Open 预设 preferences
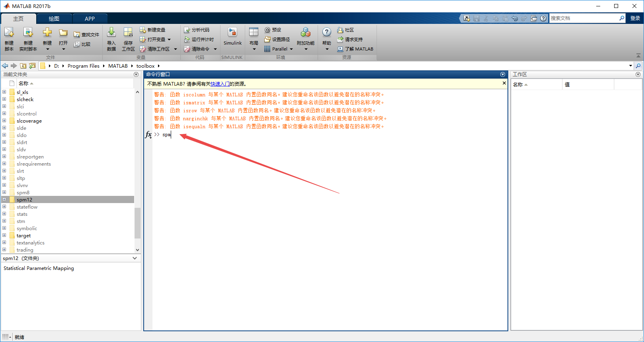 (273, 30)
